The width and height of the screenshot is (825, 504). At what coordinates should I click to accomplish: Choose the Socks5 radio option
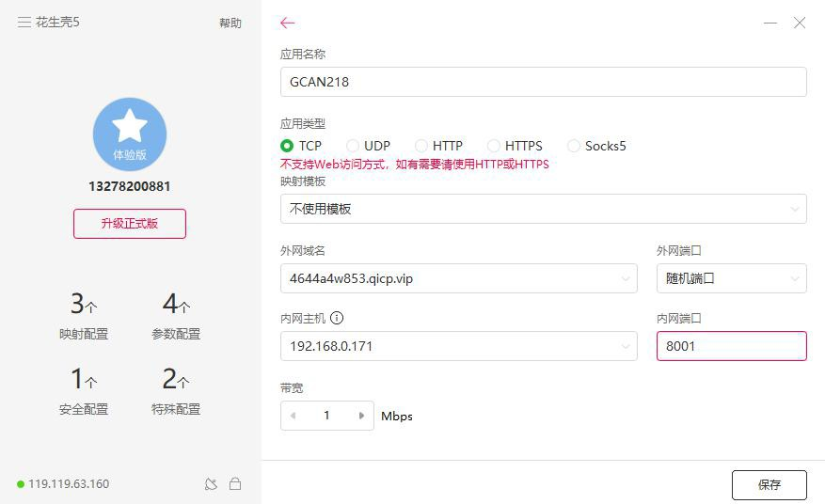[574, 146]
